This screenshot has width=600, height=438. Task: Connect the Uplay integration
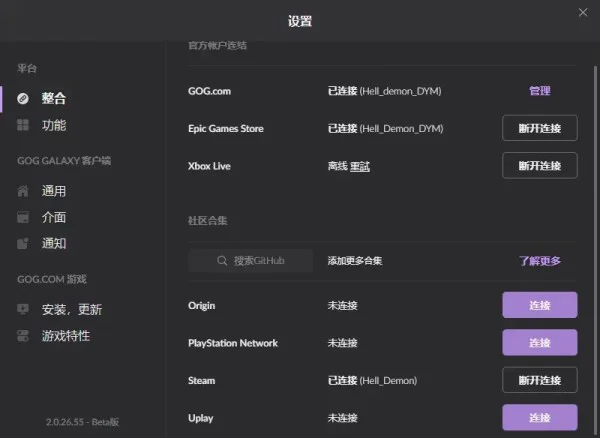point(540,417)
